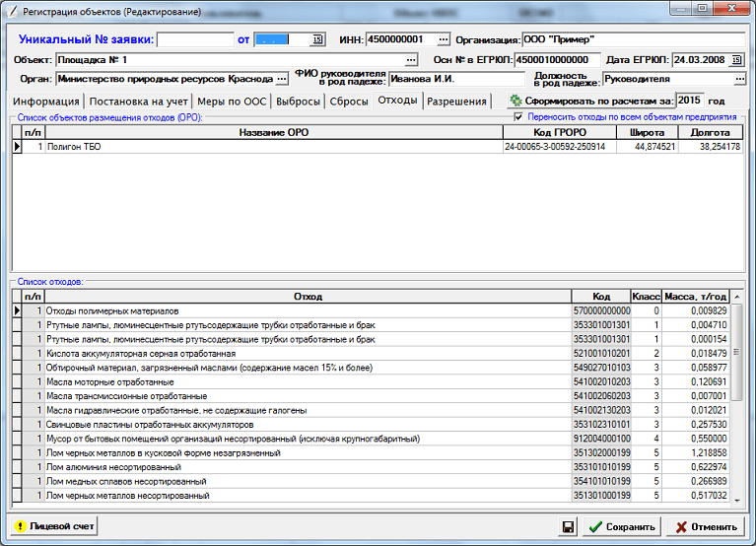This screenshot has width=756, height=546.
Task: Select Лом черных металлов несортированный row
Action: (371, 496)
